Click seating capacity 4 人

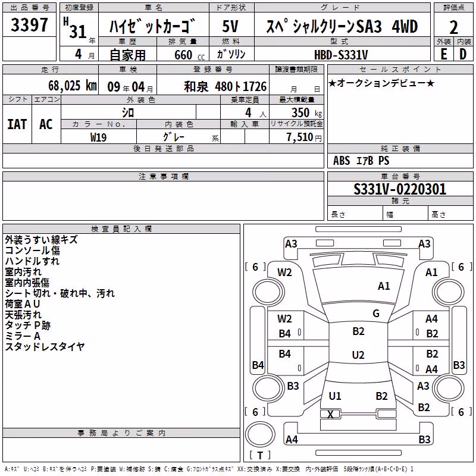(x=256, y=113)
